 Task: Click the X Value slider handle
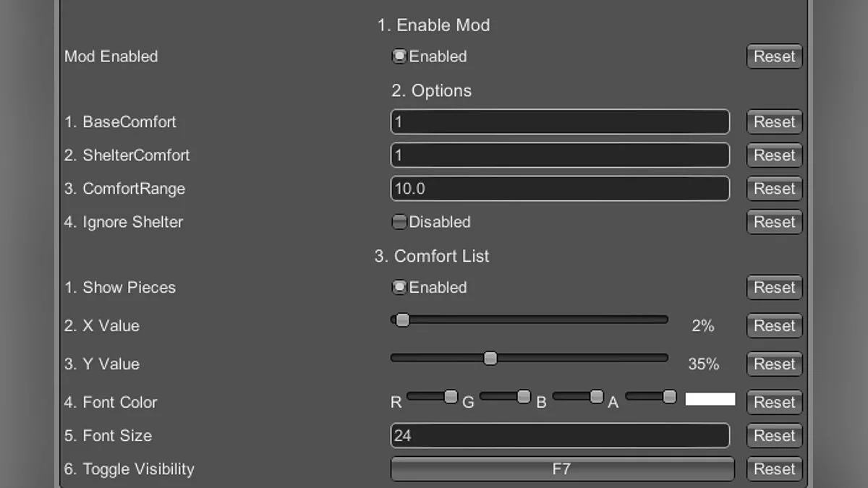point(403,320)
